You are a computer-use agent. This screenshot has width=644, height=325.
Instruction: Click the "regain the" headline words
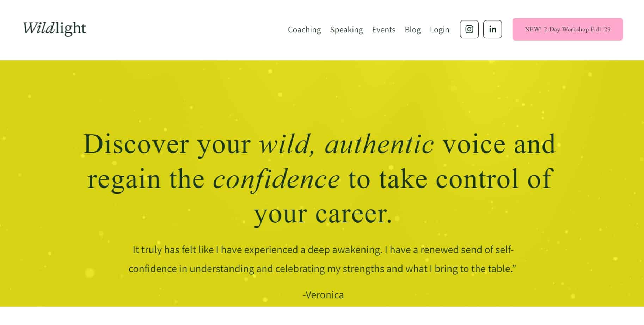pos(146,179)
